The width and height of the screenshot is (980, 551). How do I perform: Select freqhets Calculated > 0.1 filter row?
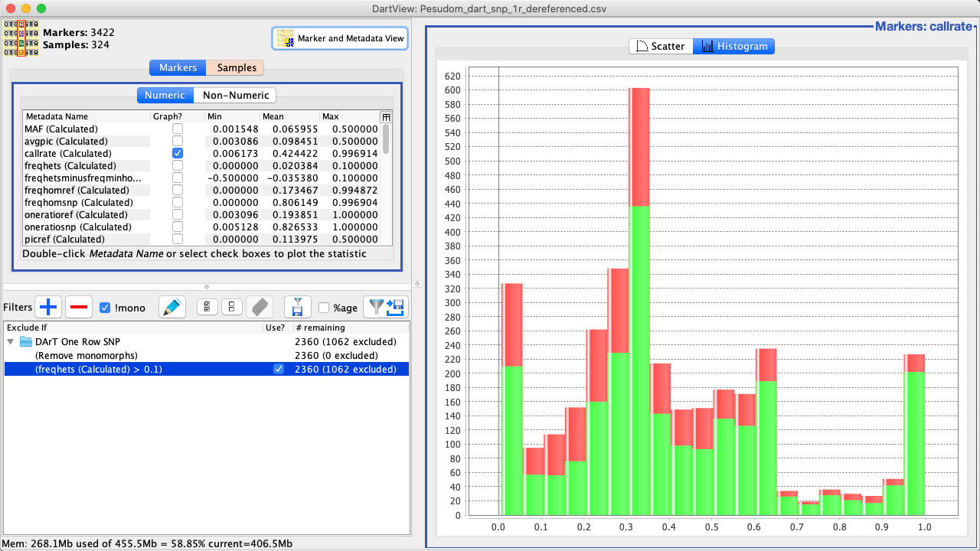[x=206, y=369]
